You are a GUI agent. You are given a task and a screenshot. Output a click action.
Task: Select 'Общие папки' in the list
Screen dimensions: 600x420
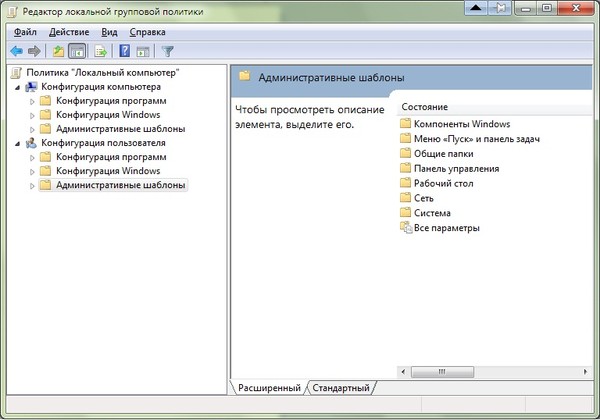[443, 153]
